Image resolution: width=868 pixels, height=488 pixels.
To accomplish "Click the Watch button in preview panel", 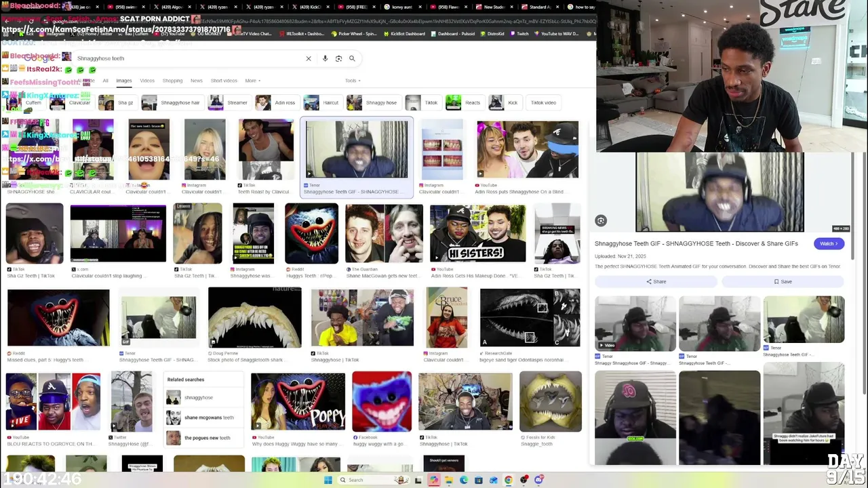I will tap(829, 243).
